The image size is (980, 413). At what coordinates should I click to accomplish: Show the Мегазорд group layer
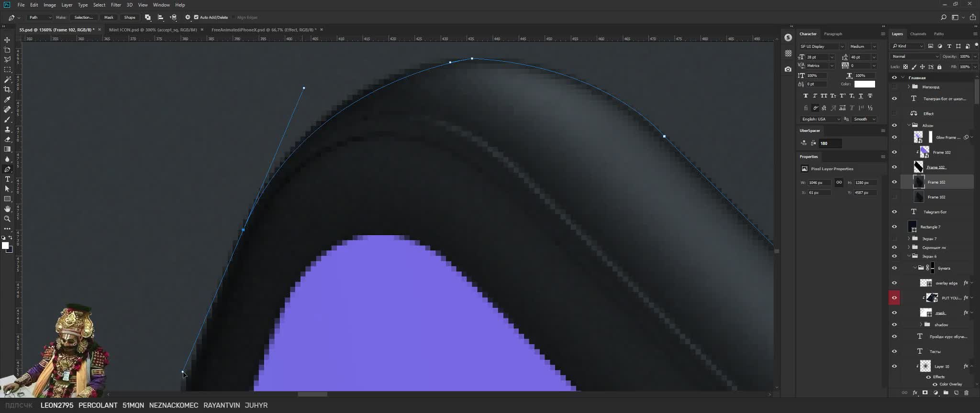coord(894,87)
